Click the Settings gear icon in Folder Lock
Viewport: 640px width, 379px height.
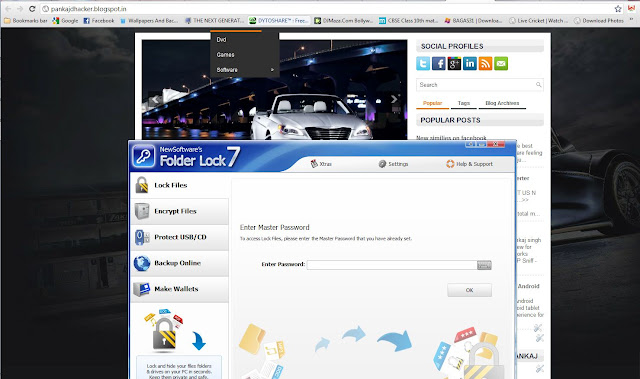click(x=382, y=164)
